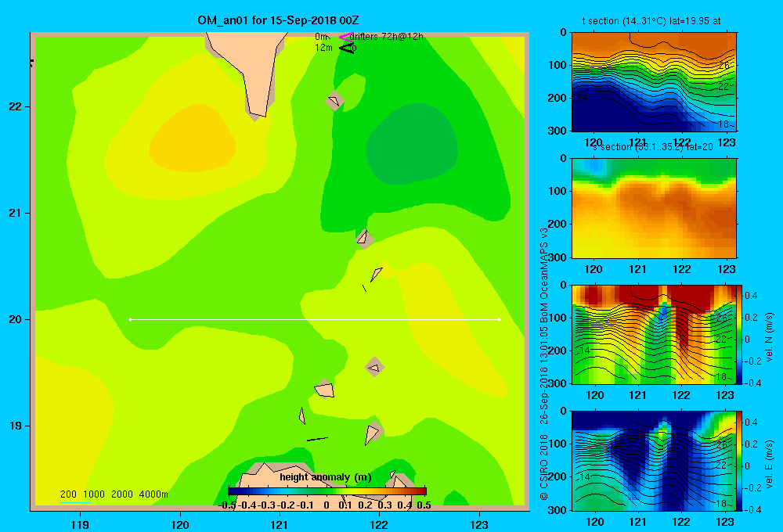Click the '© CSIRO 2018' vertical credit text
This screenshot has width=783, height=532.
[x=544, y=468]
